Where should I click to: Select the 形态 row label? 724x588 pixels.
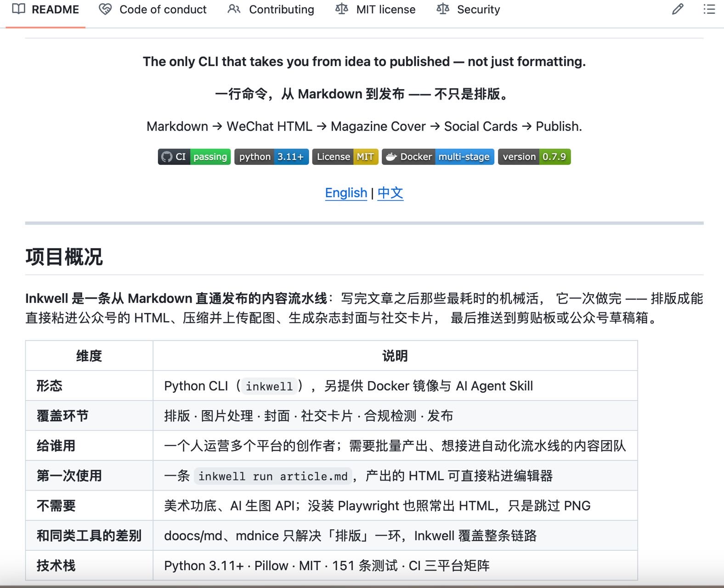click(x=50, y=386)
